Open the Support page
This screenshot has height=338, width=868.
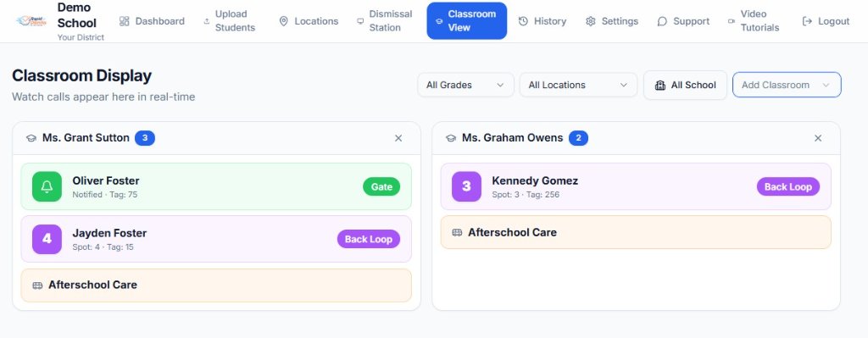(x=683, y=21)
